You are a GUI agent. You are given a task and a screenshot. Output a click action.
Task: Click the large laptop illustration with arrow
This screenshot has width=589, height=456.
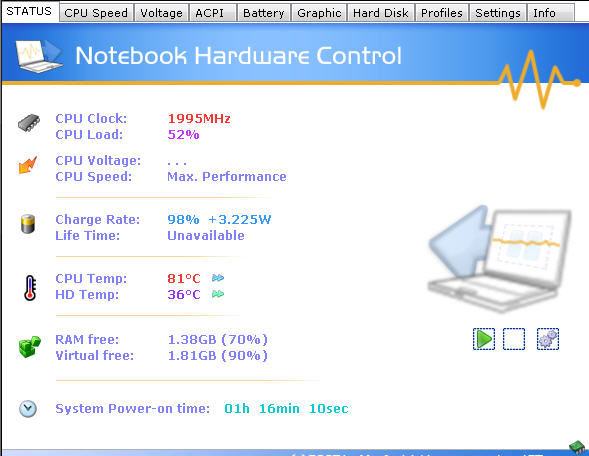pyautogui.click(x=499, y=259)
